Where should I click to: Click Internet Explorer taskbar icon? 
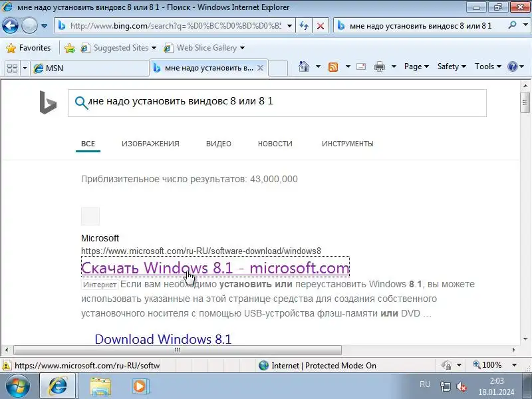pyautogui.click(x=59, y=386)
